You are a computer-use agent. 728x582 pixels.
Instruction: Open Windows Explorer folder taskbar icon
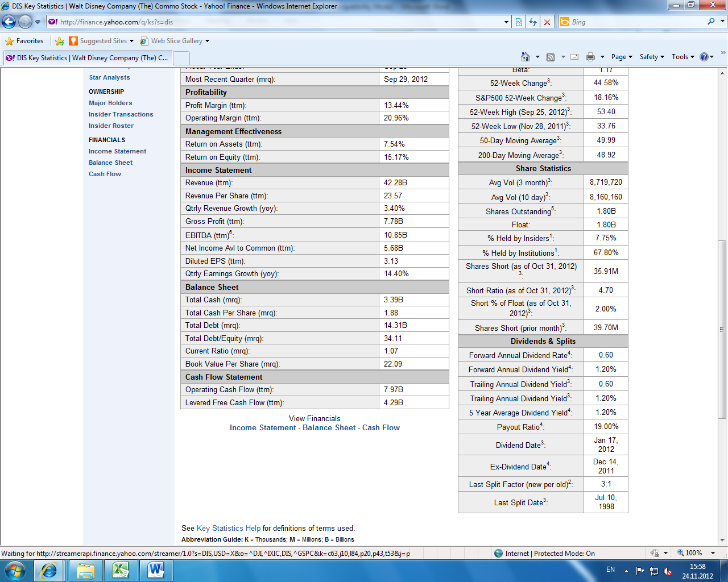[85, 570]
